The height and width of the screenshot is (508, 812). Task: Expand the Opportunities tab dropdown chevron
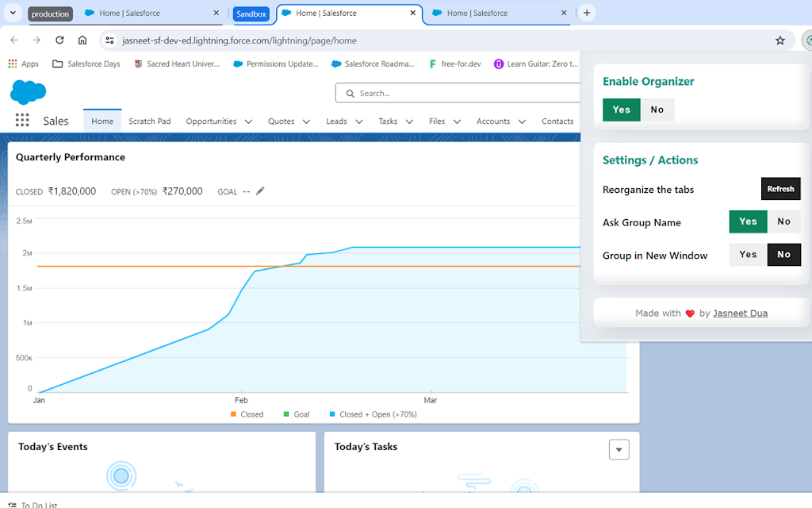click(x=248, y=121)
